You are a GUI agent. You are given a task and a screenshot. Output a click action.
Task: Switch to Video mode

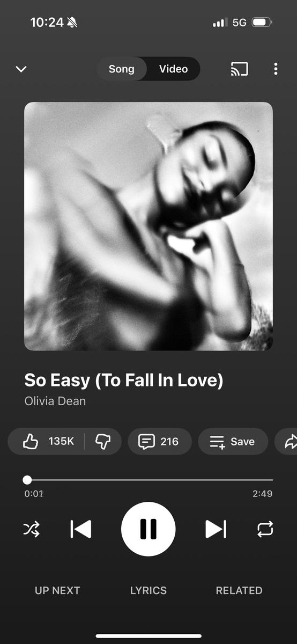click(173, 69)
